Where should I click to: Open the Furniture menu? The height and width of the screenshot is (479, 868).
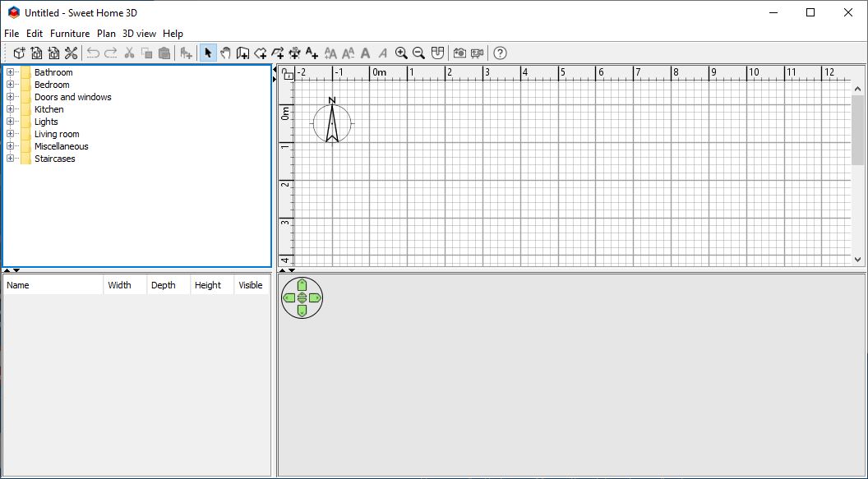pyautogui.click(x=70, y=34)
